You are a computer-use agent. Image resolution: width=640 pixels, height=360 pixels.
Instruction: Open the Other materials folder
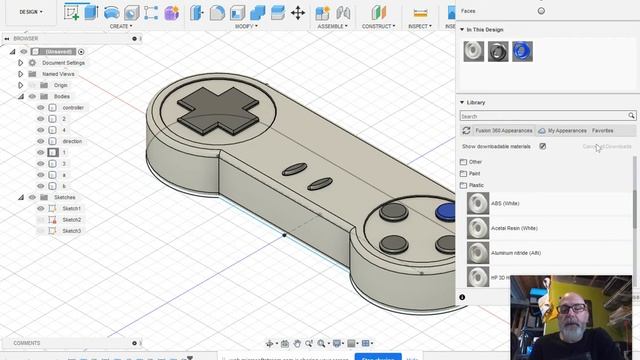(x=472, y=162)
